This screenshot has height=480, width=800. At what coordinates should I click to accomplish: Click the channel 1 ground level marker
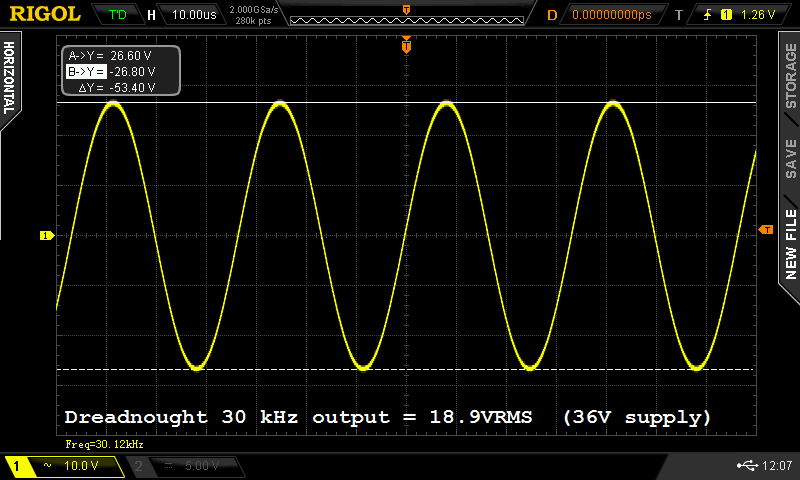click(47, 235)
